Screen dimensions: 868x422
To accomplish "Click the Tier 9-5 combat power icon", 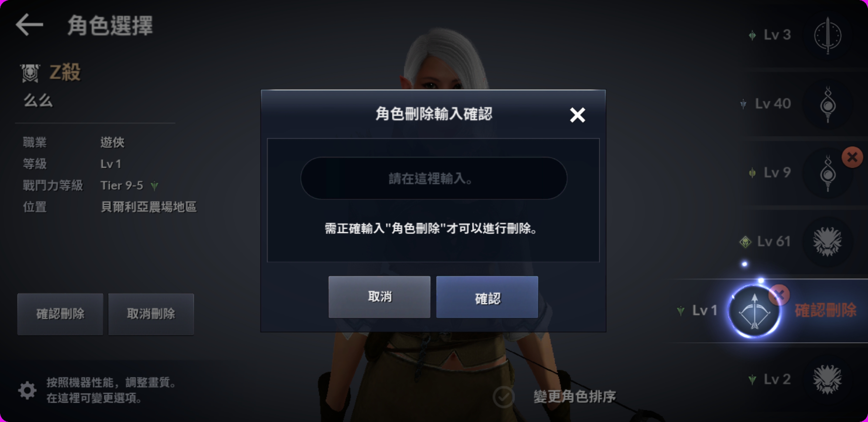I will [x=154, y=186].
